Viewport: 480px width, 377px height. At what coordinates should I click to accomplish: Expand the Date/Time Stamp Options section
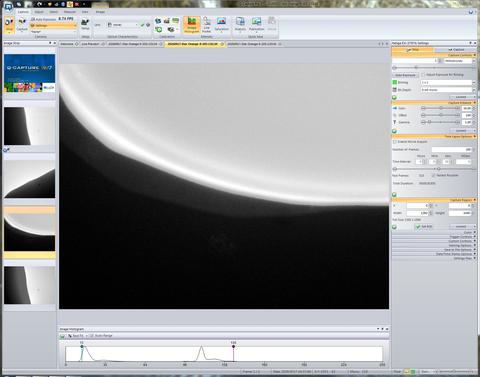coord(434,254)
